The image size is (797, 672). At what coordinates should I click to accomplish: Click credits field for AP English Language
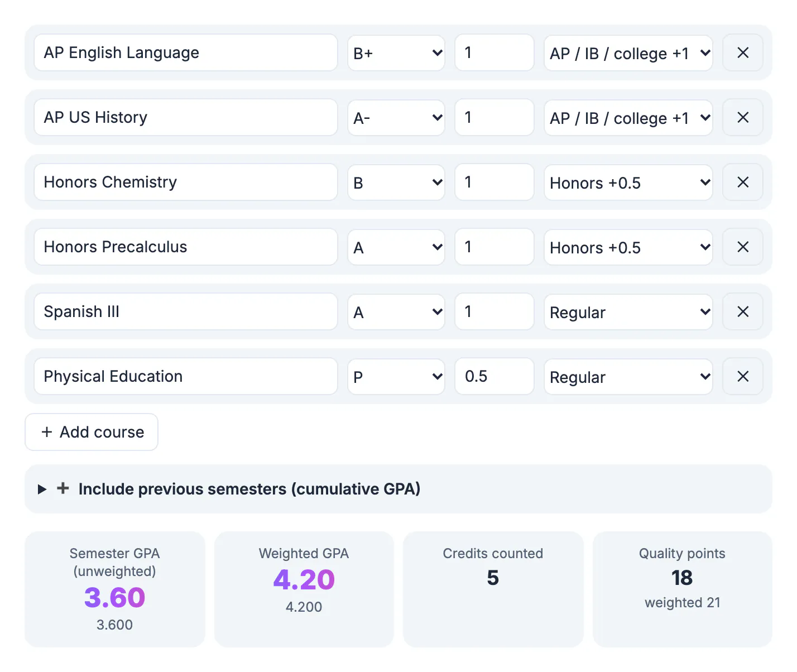click(494, 52)
